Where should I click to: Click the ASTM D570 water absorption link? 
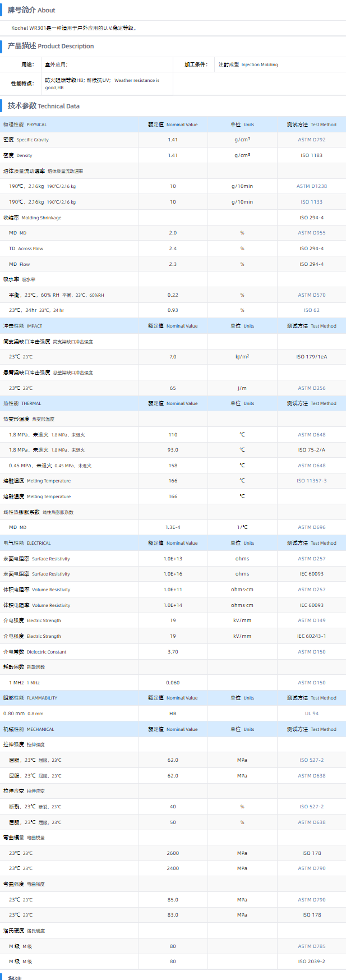tap(311, 295)
